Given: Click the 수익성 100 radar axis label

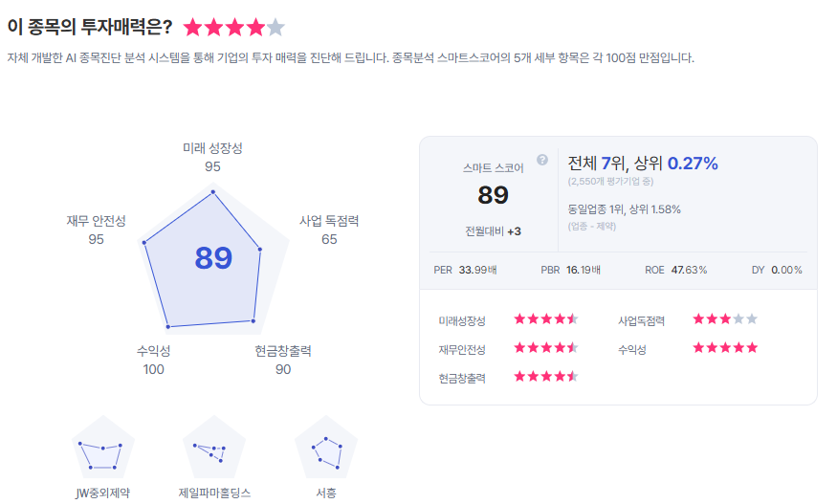Looking at the screenshot, I should pos(153,360).
